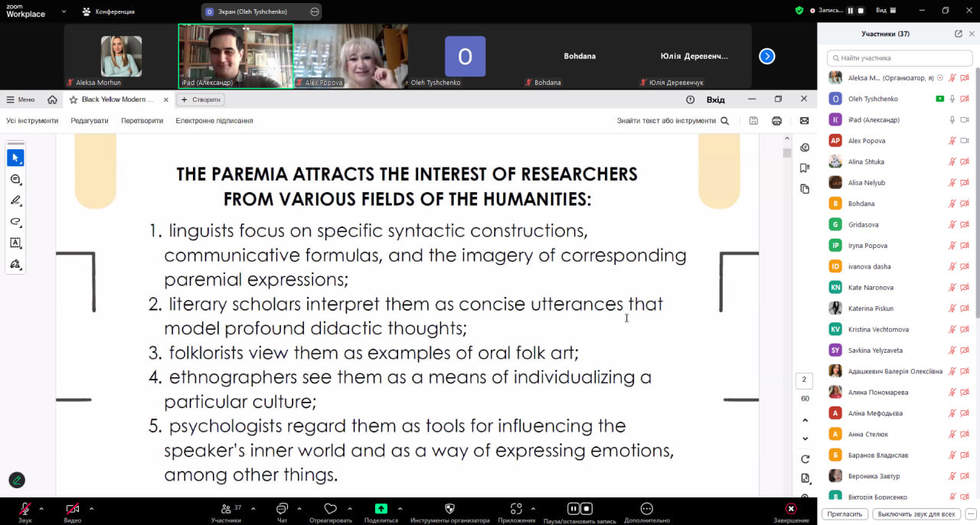
Task: Expand share options caret
Action: pos(400,508)
